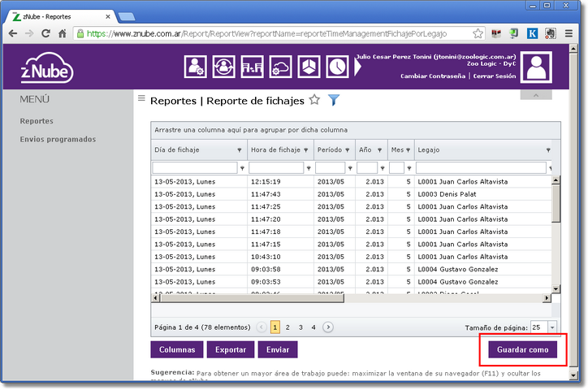Go to page 2 in pagination
Image resolution: width=588 pixels, height=390 pixels.
coord(288,327)
